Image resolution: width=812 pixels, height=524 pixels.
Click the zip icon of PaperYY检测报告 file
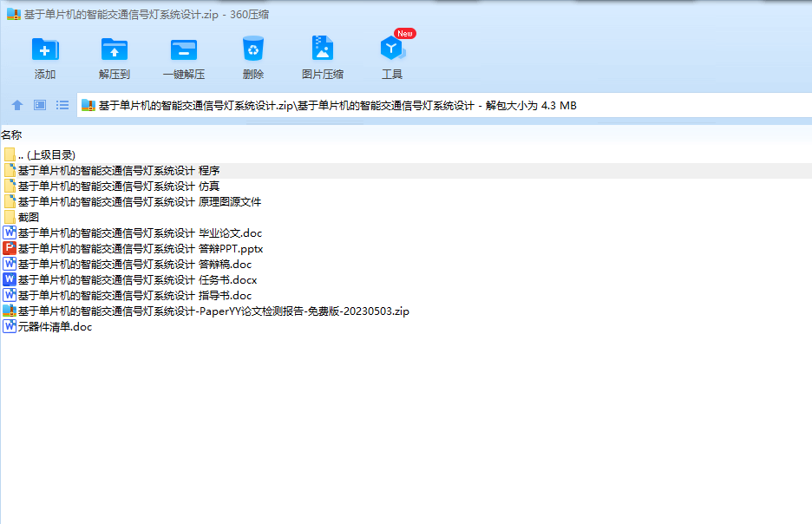click(x=10, y=311)
